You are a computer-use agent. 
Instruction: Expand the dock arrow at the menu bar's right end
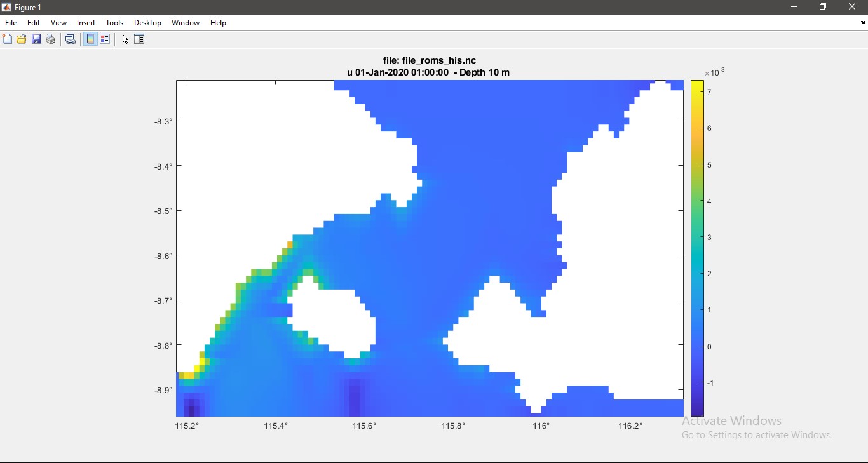(862, 23)
